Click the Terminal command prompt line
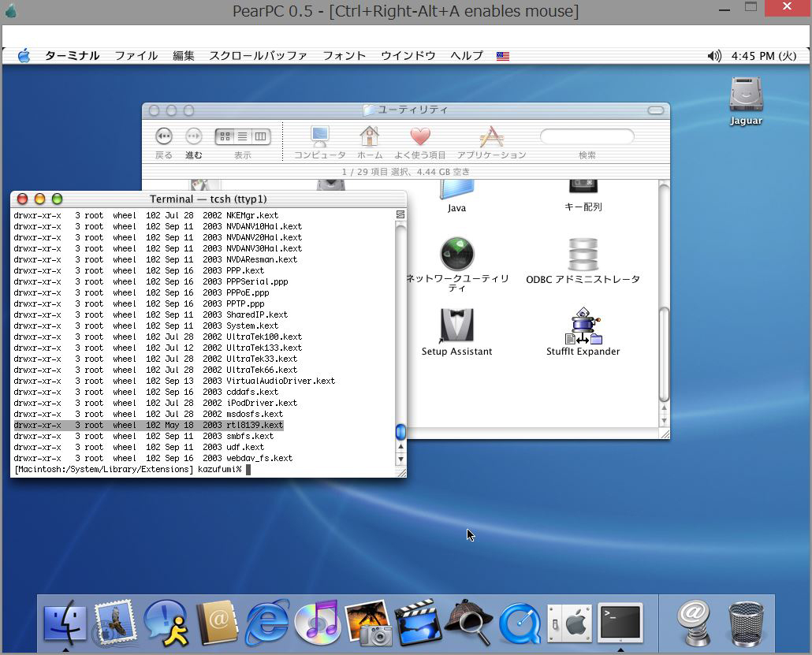The image size is (812, 655). tap(132, 470)
